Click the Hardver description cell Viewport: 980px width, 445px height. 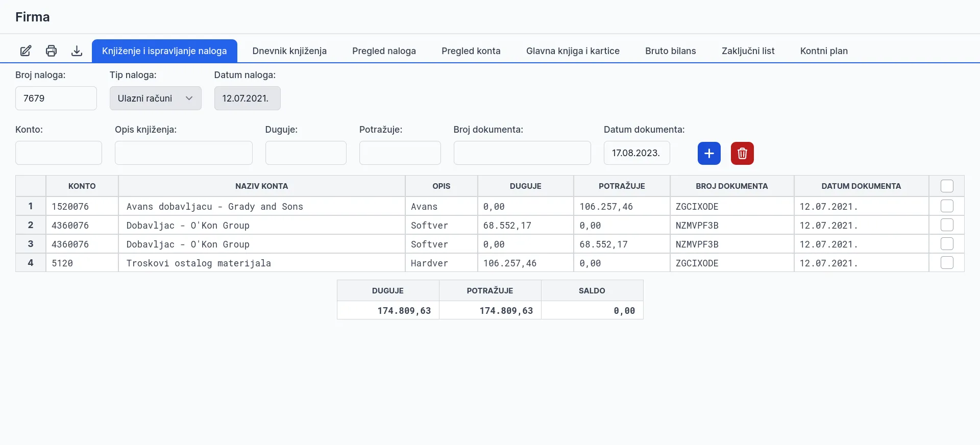pos(442,263)
